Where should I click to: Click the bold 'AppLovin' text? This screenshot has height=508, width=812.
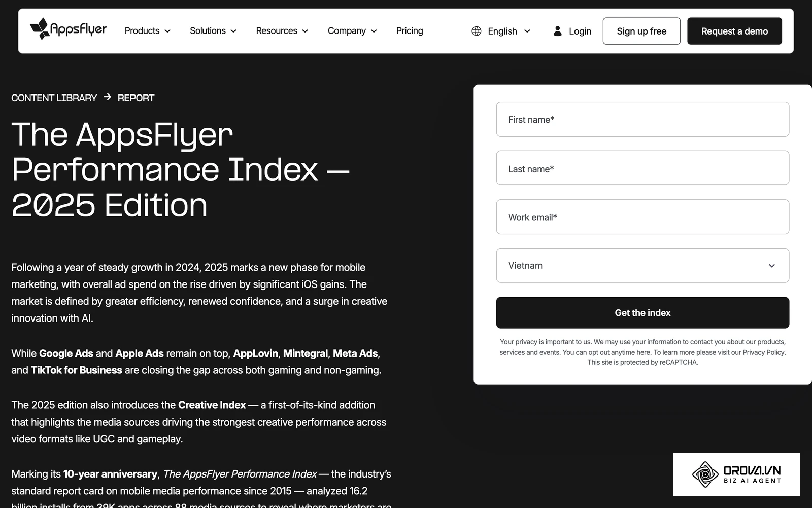(x=255, y=353)
